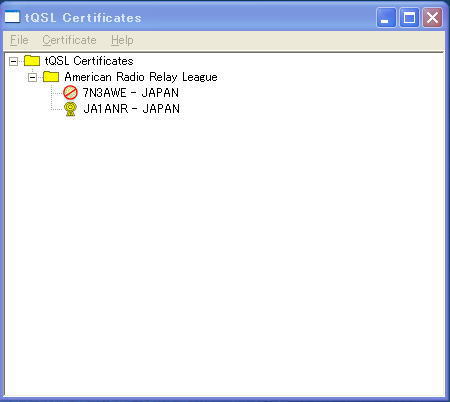
Task: Click the red invalid certificate icon for 7N3AWE
Action: point(70,92)
